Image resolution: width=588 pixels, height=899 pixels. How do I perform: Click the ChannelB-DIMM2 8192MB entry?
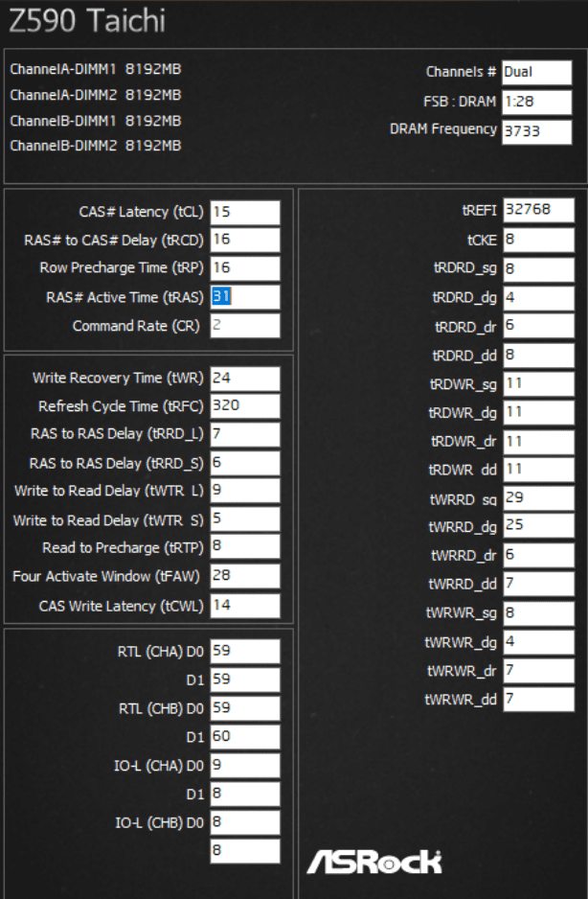tap(96, 146)
